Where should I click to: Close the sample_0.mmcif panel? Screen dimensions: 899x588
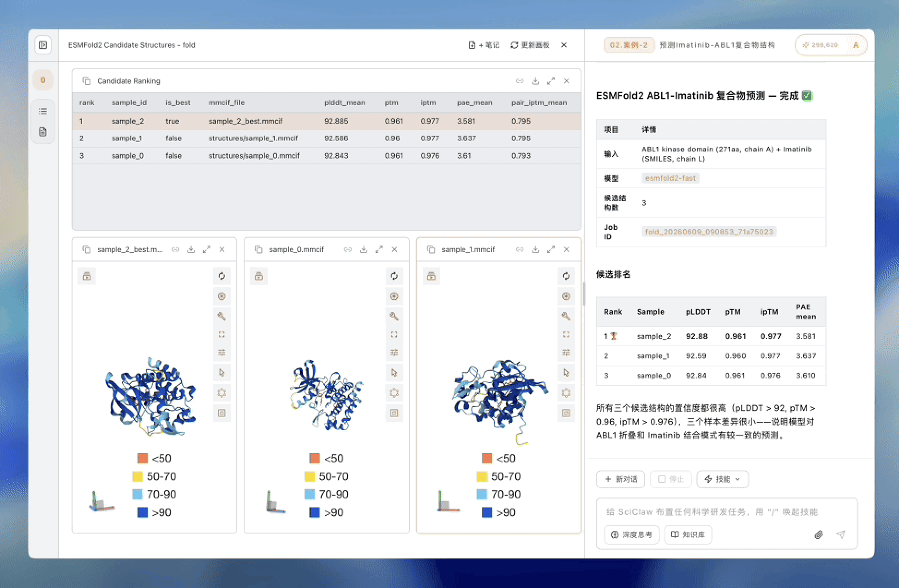click(x=395, y=249)
